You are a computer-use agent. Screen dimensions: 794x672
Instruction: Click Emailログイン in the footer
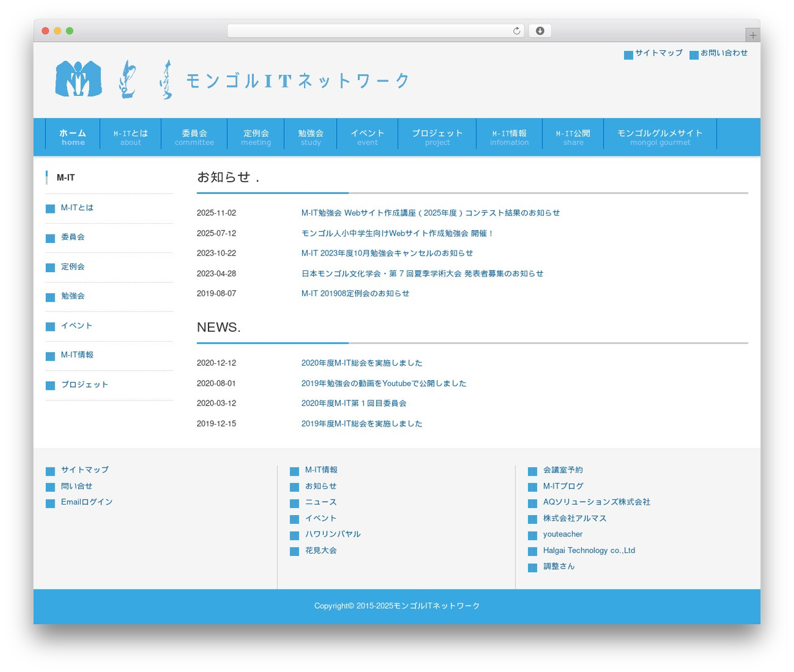[87, 502]
